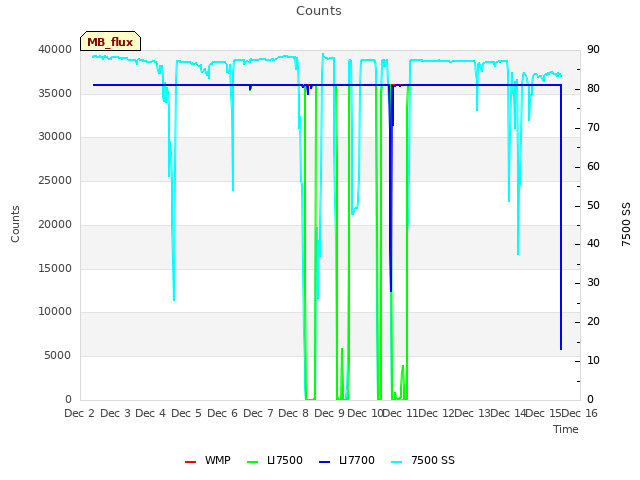Click the 'Dec 9' x-axis tick label
Screen dimensions: 640x480
329,413
